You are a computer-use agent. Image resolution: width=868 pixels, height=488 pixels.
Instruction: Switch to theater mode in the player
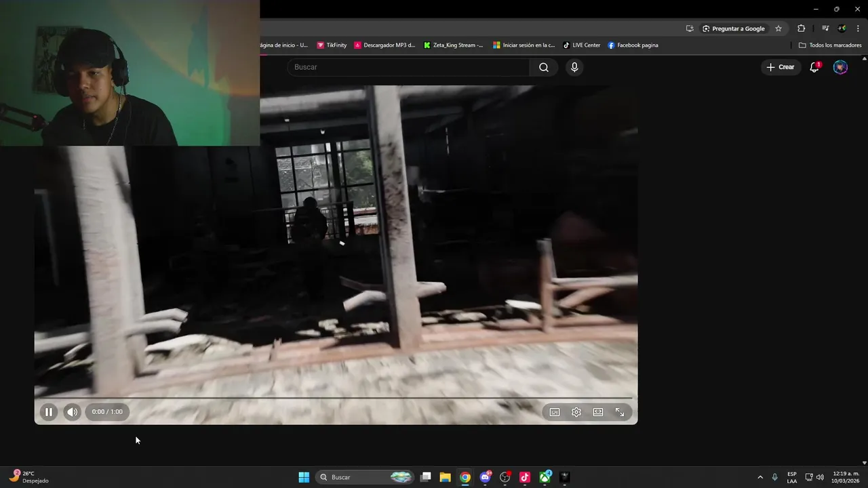tap(598, 412)
